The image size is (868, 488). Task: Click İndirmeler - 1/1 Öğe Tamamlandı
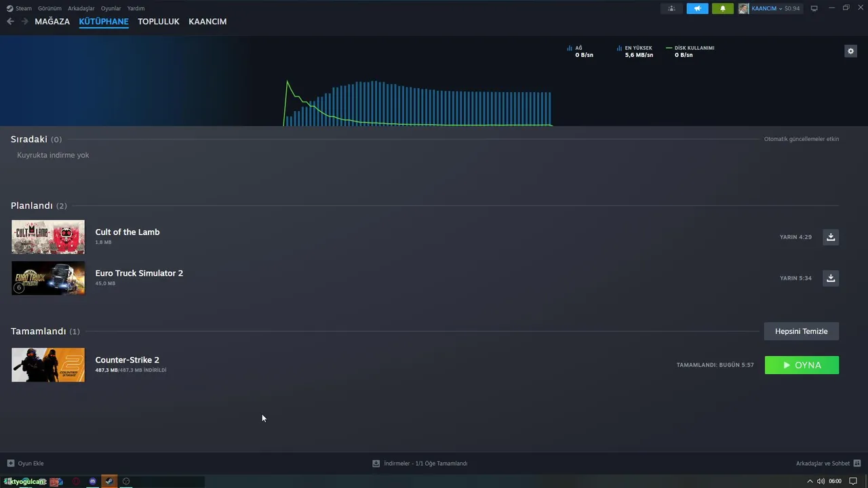click(x=425, y=464)
